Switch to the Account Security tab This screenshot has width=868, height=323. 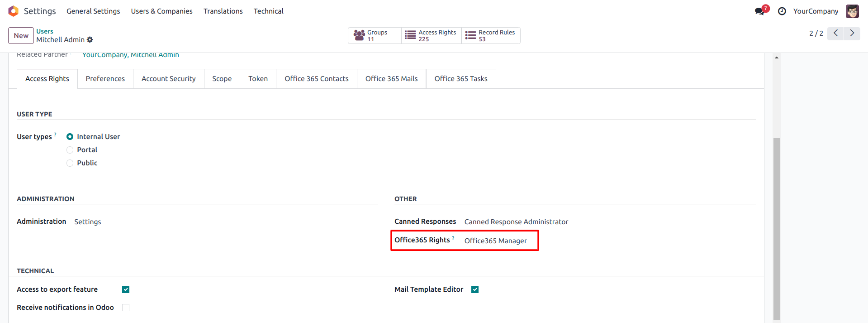tap(168, 79)
